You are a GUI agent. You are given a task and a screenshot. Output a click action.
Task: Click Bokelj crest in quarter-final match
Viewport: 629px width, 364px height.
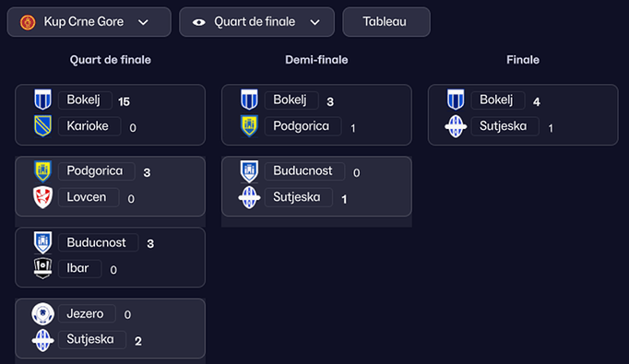[42, 100]
